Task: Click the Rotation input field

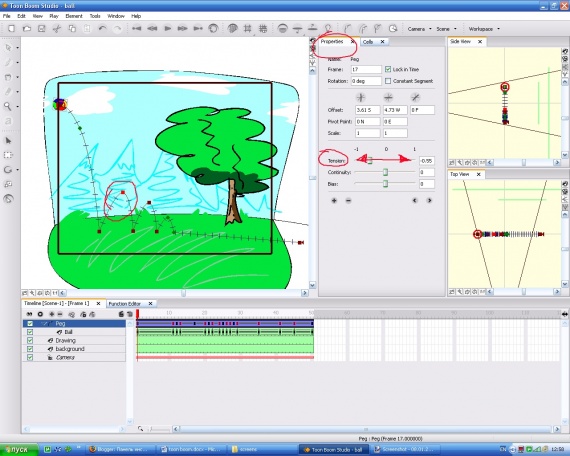Action: point(366,81)
